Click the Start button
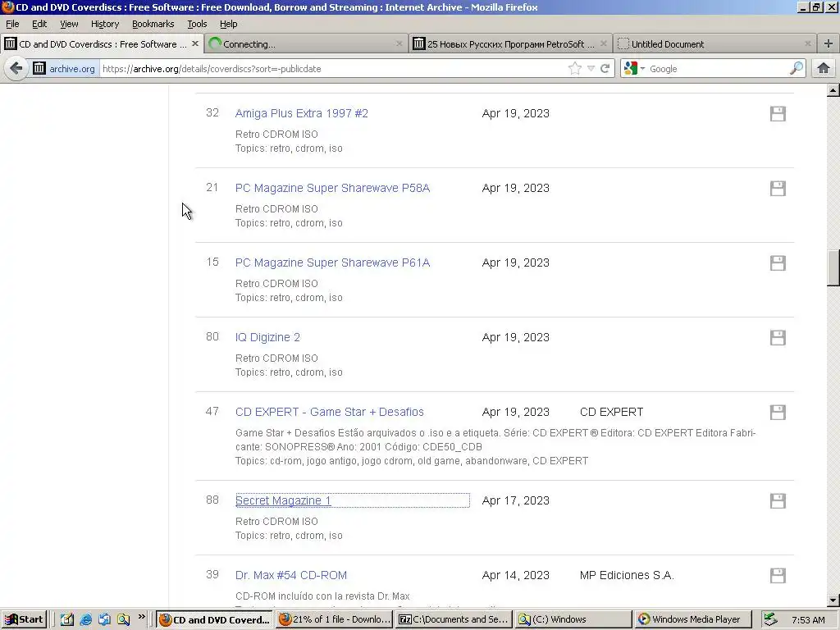Screen dimensions: 840x630 (x=24, y=620)
